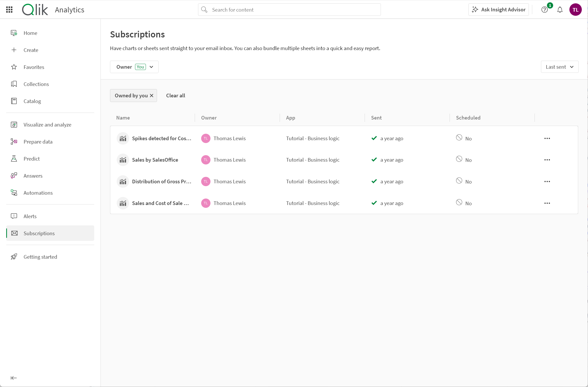Image resolution: width=588 pixels, height=387 pixels.
Task: Toggle the Owned by you filter off
Action: pos(151,96)
